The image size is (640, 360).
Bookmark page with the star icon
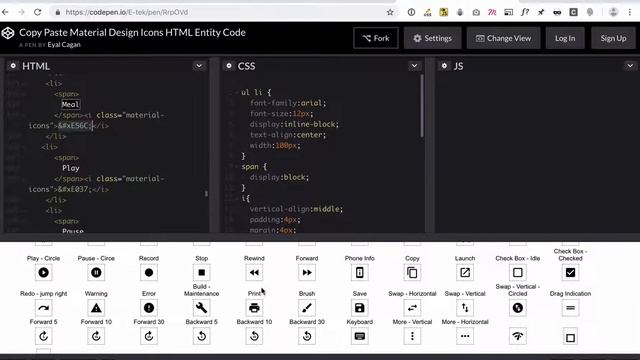point(390,12)
